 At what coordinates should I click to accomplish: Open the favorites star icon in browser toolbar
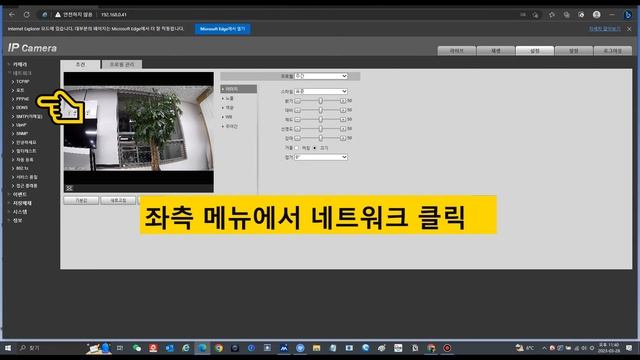click(552, 15)
